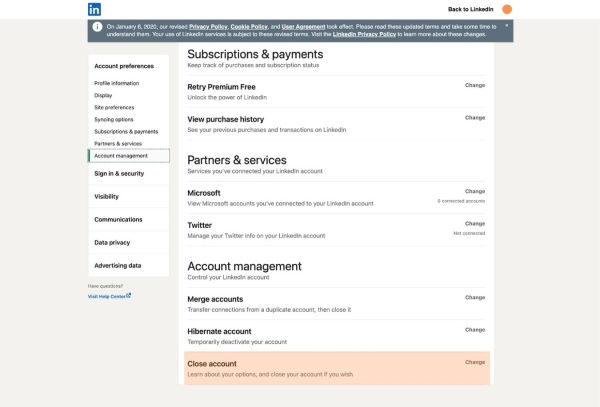Open Communications settings

(x=118, y=220)
